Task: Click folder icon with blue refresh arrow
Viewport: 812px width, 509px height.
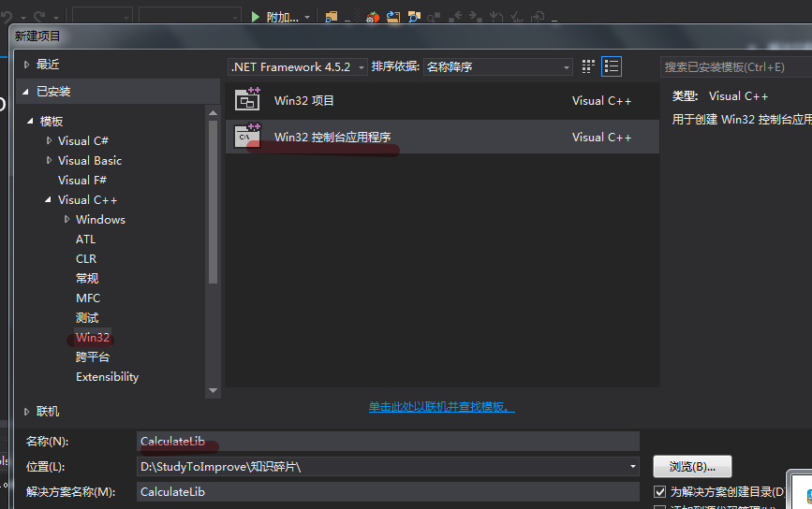Action: (393, 17)
